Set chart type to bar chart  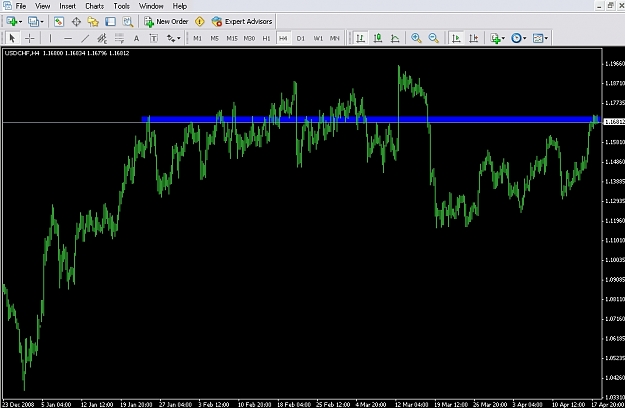pos(360,38)
